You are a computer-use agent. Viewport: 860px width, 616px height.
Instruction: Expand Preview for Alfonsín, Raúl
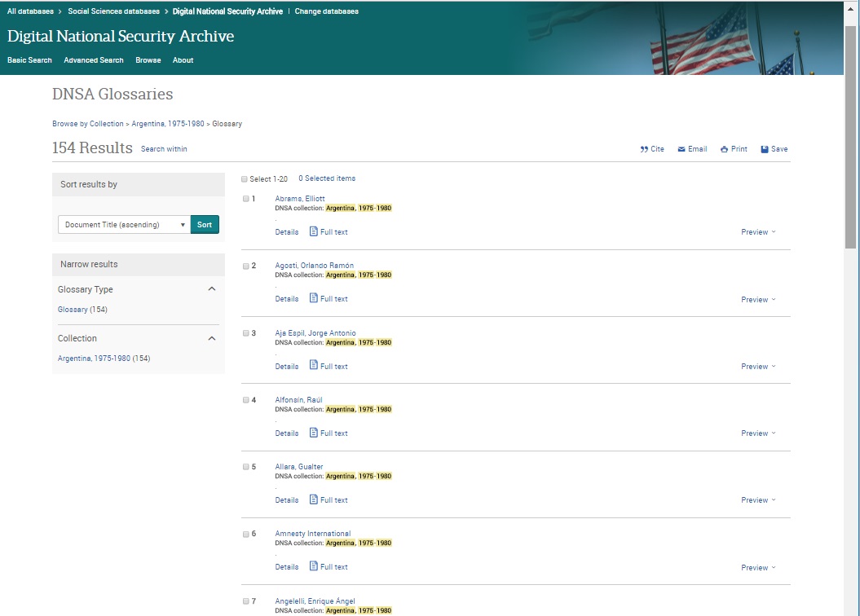coord(758,433)
